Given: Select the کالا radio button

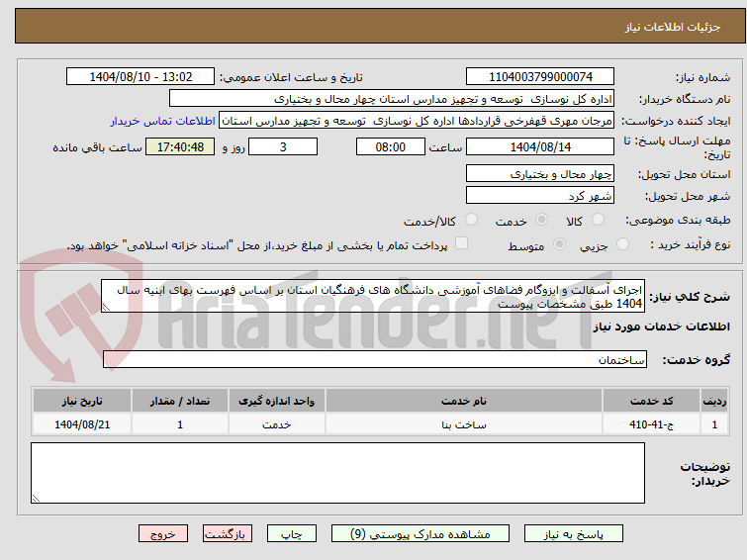Looking at the screenshot, I should point(598,220).
